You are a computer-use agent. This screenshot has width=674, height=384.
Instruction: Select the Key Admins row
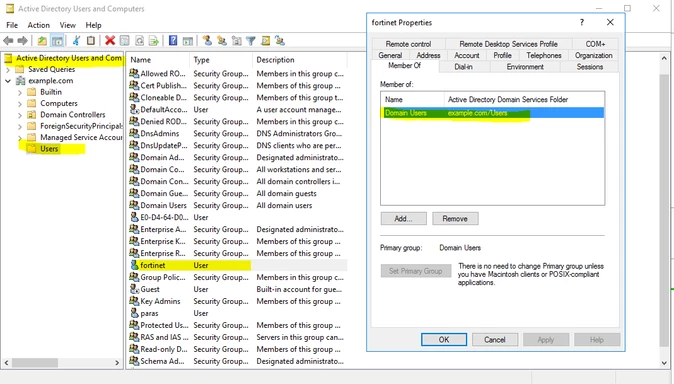point(238,301)
